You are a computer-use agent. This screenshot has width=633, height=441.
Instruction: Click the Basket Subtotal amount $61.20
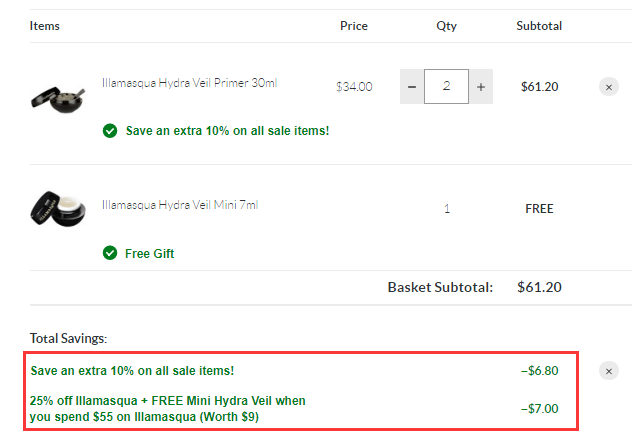[539, 287]
